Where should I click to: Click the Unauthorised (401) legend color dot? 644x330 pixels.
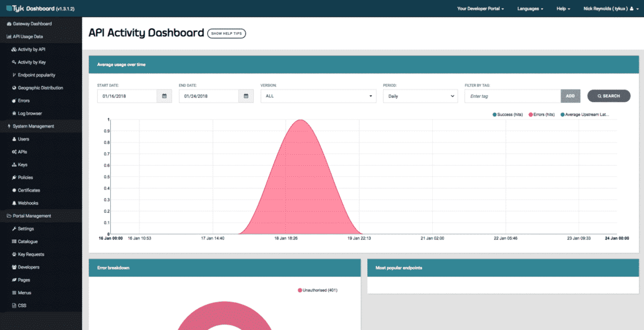pyautogui.click(x=300, y=290)
